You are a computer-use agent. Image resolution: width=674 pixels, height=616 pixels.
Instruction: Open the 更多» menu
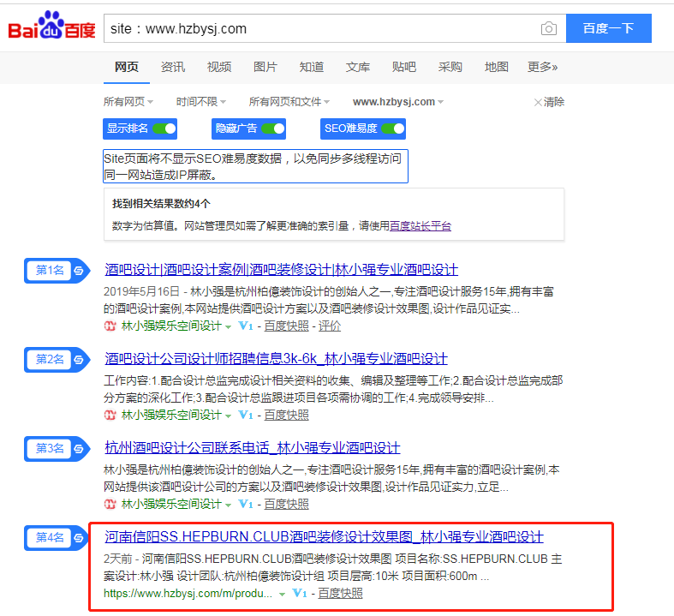[542, 67]
